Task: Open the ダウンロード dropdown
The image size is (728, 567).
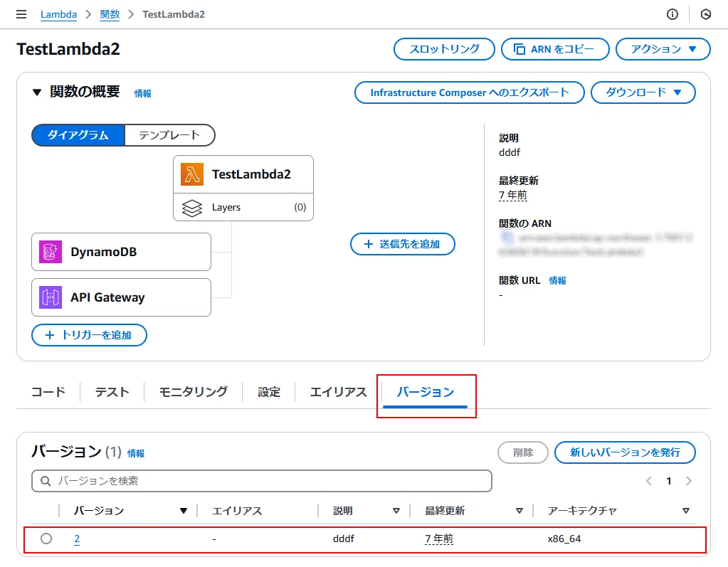Action: coord(643,92)
